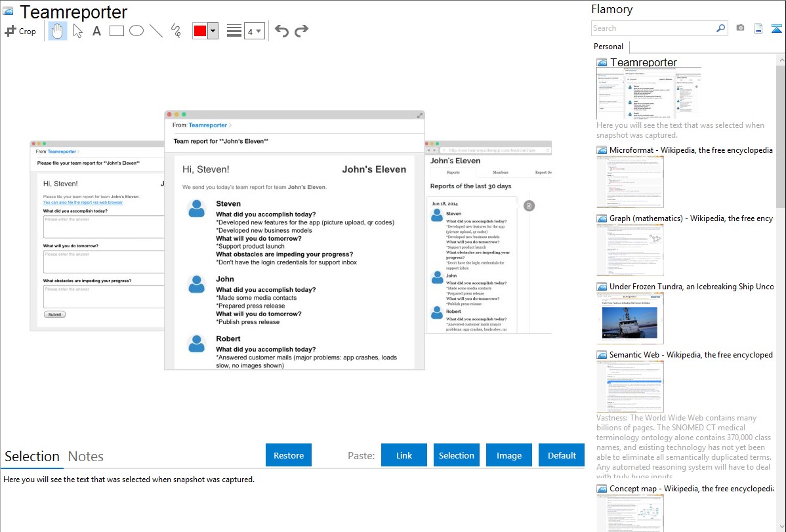Click the Paste Selection button
Image resolution: width=786 pixels, height=532 pixels.
click(x=457, y=455)
